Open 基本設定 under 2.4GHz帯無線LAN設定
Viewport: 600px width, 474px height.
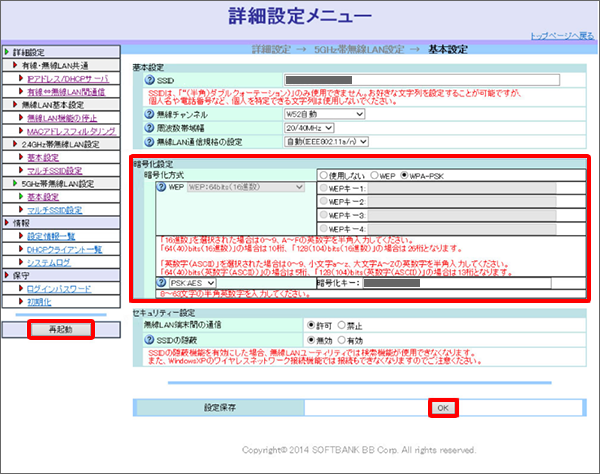coord(43,158)
